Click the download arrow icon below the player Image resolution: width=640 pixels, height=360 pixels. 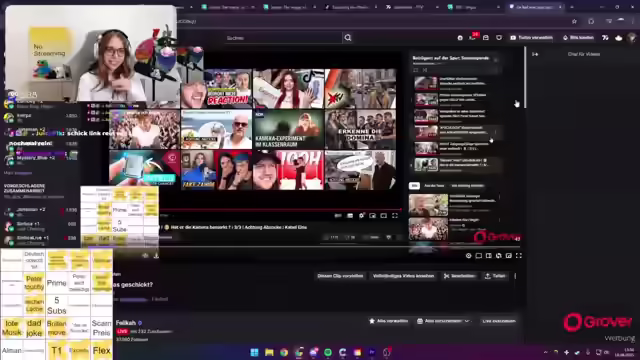pyautogui.click(x=156, y=256)
